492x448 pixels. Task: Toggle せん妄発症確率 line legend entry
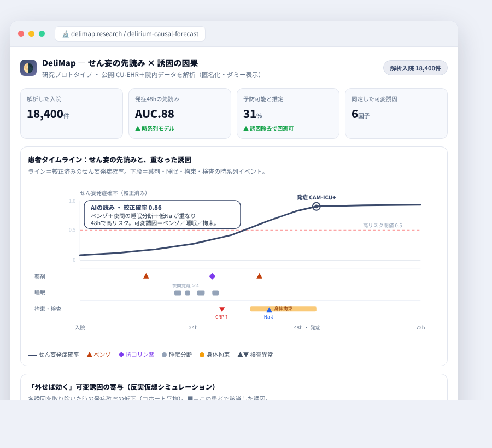tap(54, 355)
